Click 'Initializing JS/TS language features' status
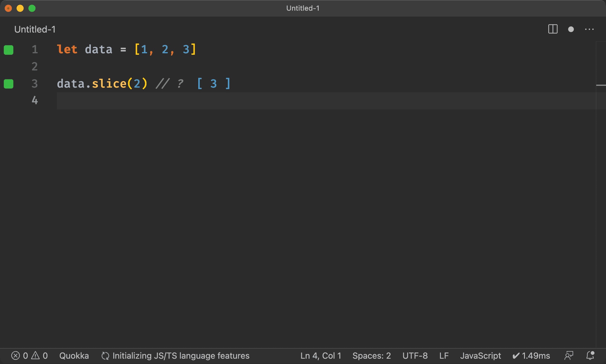The width and height of the screenshot is (606, 364). click(181, 355)
